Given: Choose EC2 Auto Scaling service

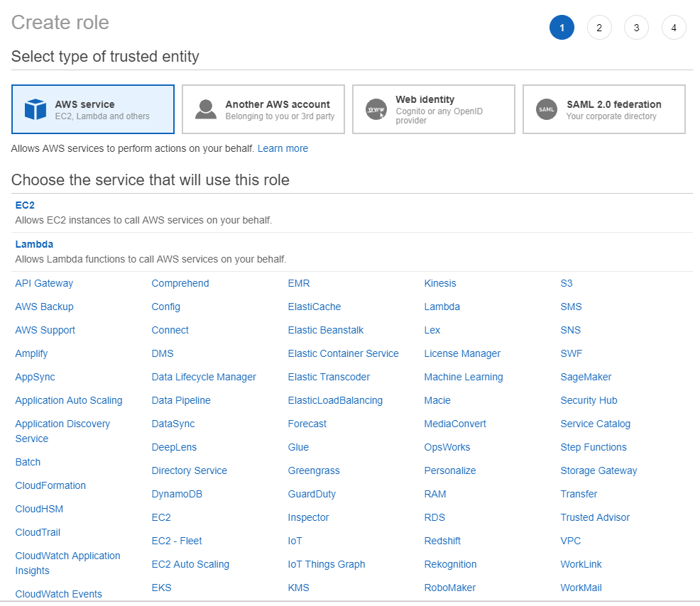Looking at the screenshot, I should (x=190, y=565).
